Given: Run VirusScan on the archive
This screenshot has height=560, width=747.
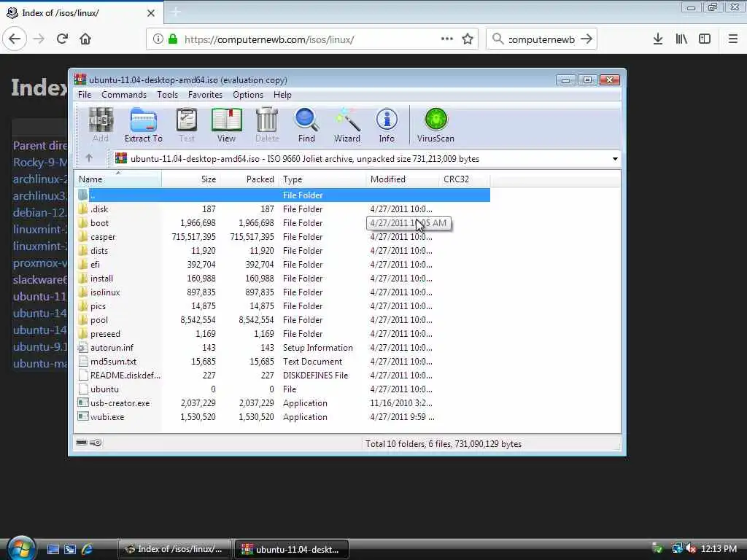Looking at the screenshot, I should pos(436,125).
